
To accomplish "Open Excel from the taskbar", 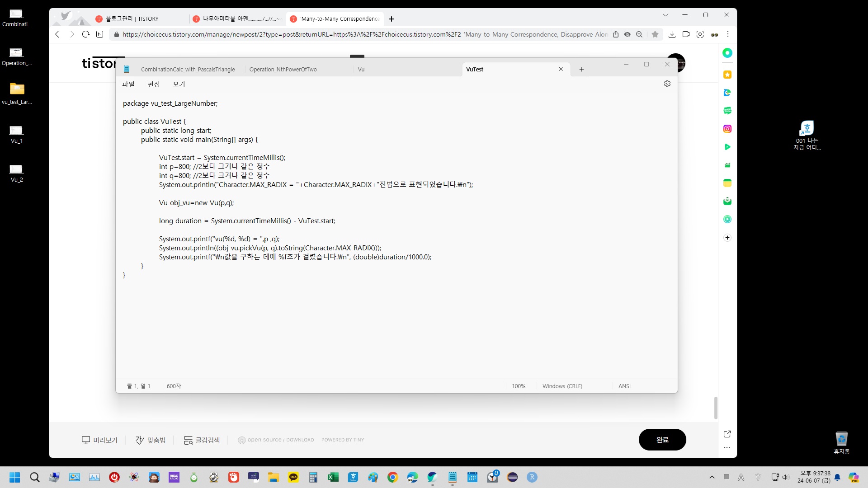I will pyautogui.click(x=333, y=477).
